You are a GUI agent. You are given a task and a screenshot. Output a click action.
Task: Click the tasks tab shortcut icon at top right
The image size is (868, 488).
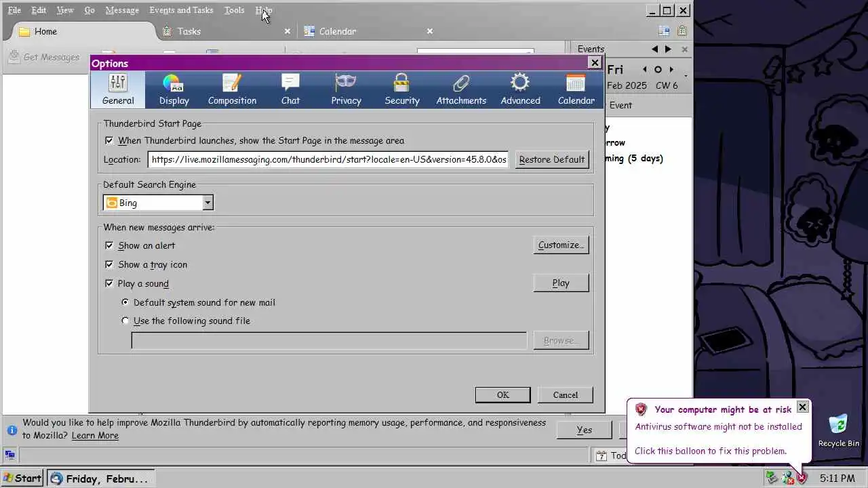(x=682, y=31)
